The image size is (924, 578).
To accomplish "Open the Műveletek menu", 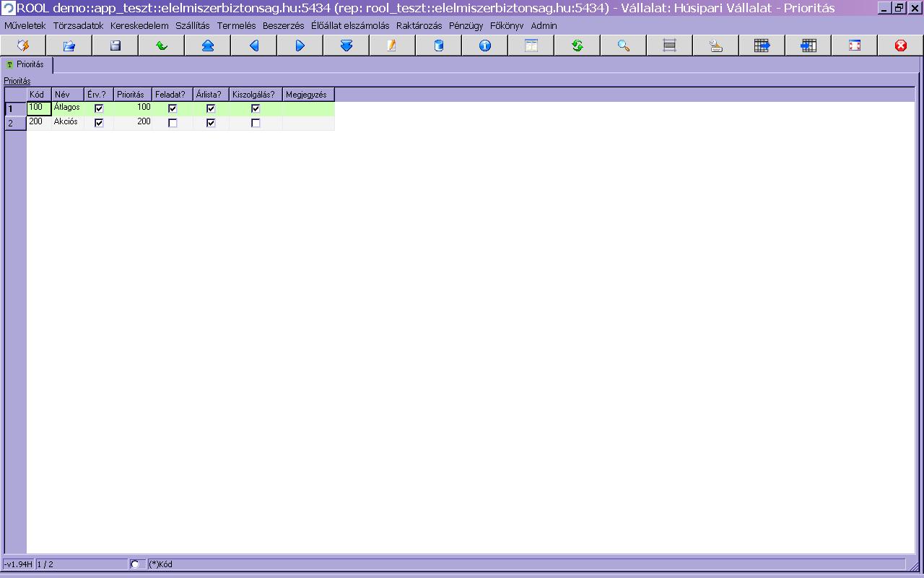I will point(25,25).
